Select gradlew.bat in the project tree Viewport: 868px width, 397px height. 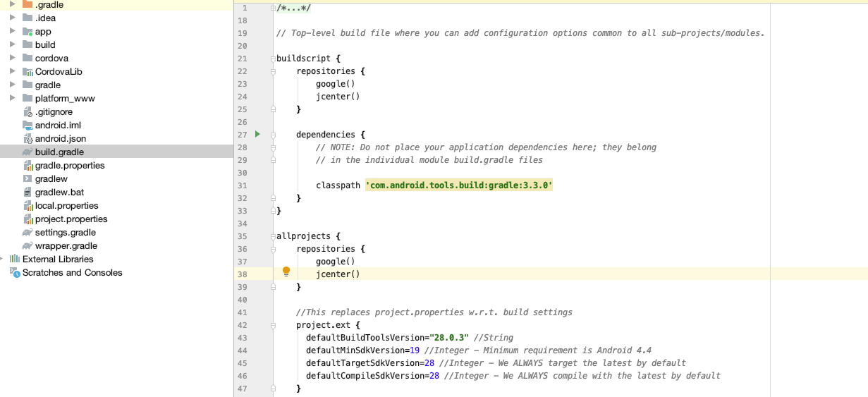[59, 192]
